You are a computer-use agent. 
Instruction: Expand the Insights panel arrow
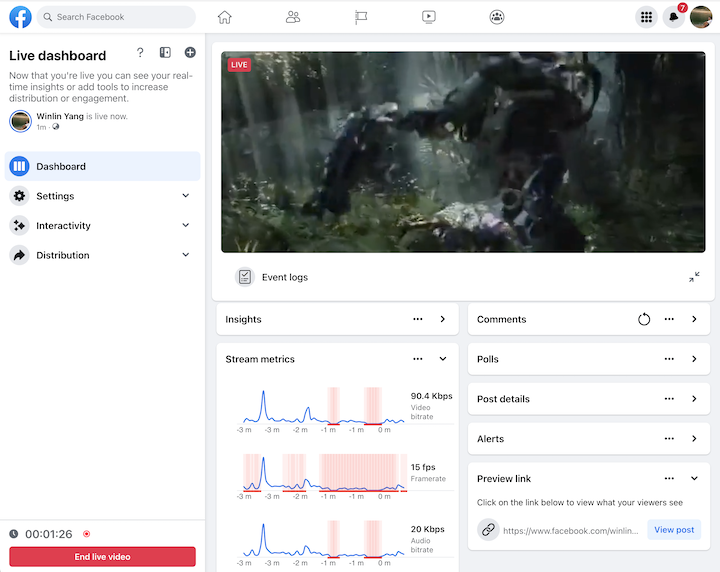(x=443, y=319)
